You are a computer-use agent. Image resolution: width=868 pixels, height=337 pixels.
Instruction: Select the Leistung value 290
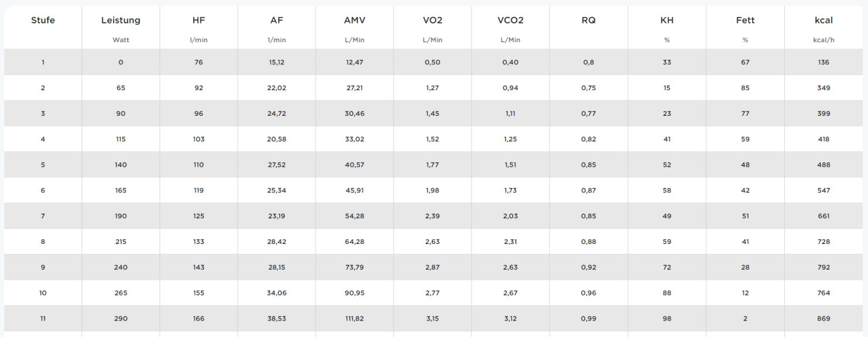pyautogui.click(x=121, y=319)
